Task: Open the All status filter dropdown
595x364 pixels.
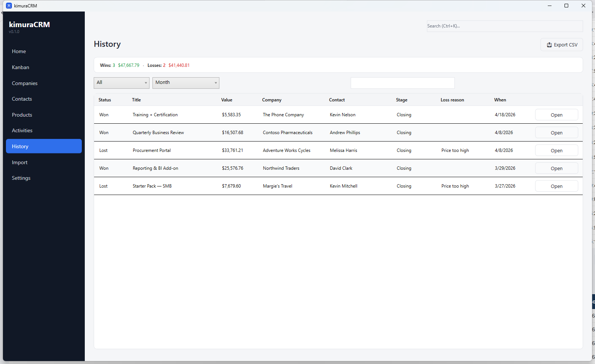Action: click(121, 83)
